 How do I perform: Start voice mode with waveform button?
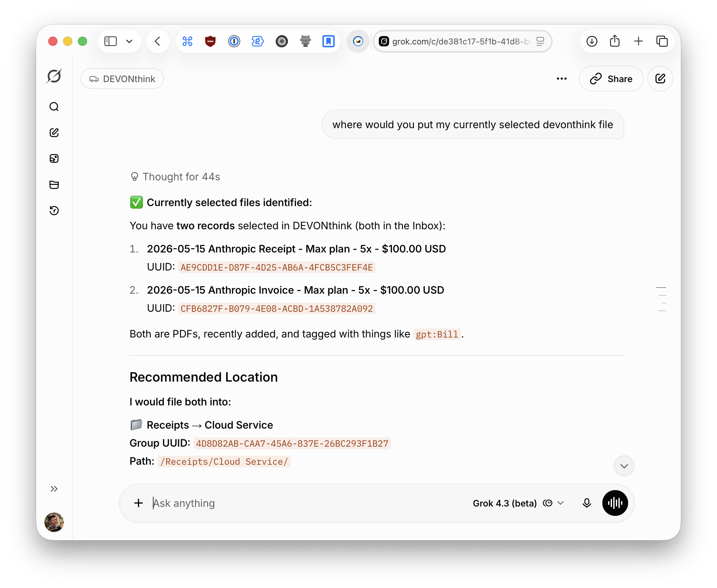[615, 503]
